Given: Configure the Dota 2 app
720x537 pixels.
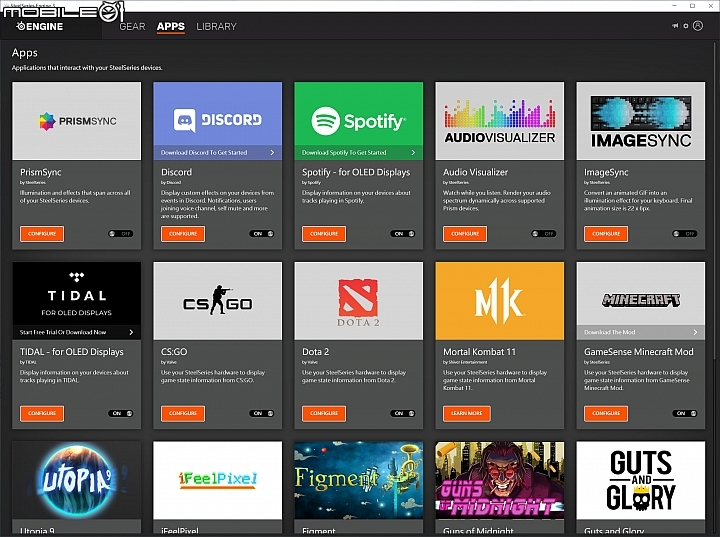Looking at the screenshot, I should (324, 413).
